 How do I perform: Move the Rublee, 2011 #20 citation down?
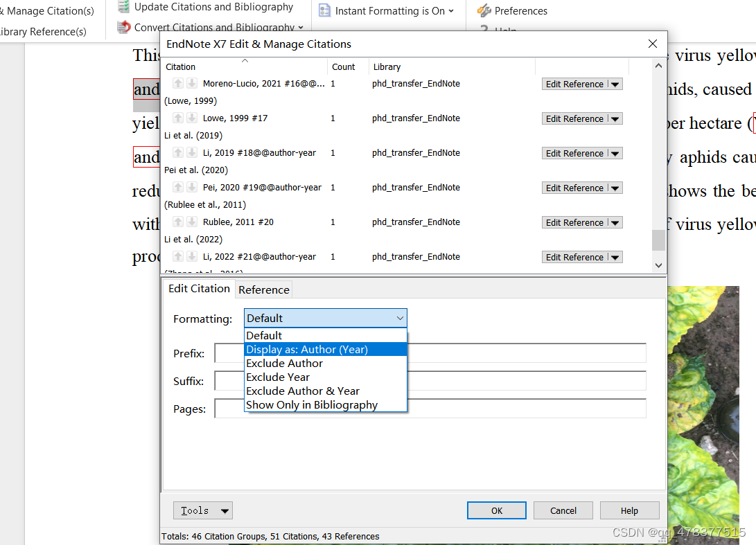point(192,222)
